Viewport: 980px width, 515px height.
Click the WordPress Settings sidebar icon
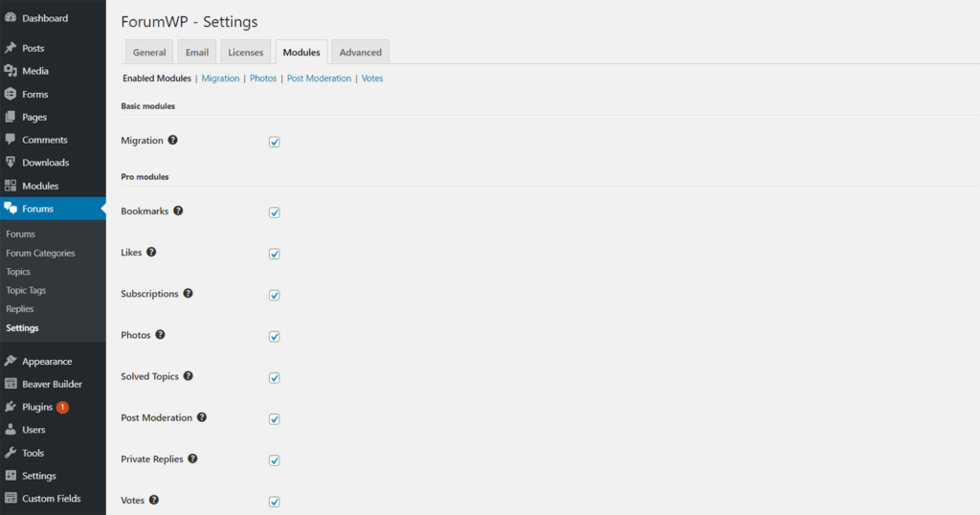coord(11,476)
